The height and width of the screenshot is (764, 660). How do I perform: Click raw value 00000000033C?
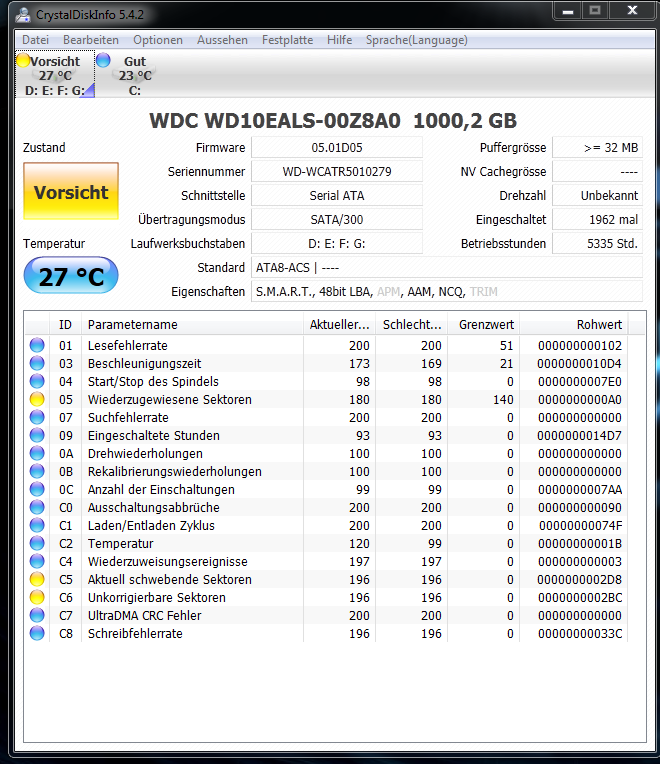click(x=580, y=633)
